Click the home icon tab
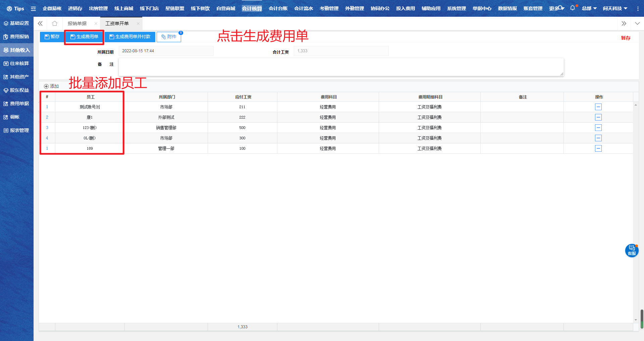This screenshot has width=644, height=341. 55,23
